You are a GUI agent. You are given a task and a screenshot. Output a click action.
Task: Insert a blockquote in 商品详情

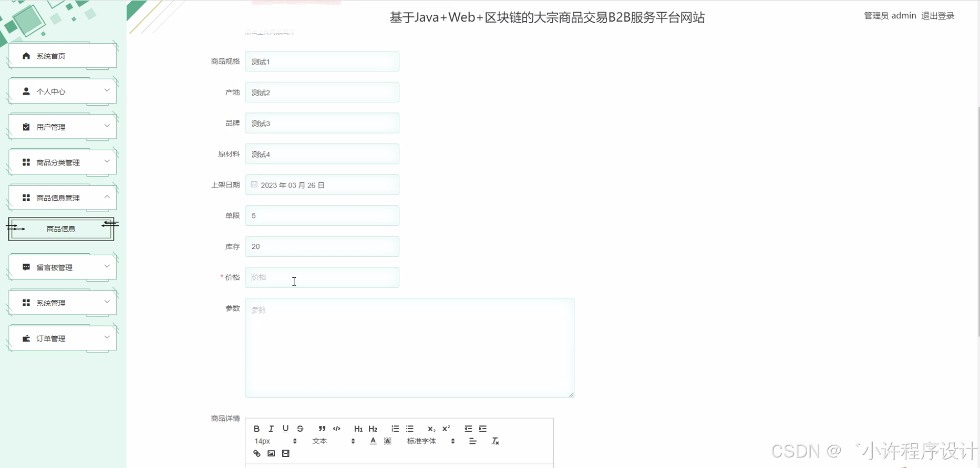coord(322,429)
